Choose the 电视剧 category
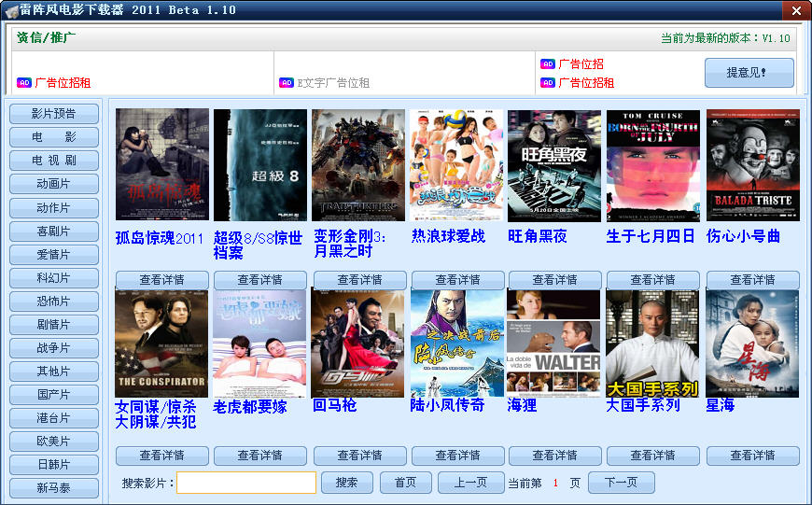Image resolution: width=812 pixels, height=505 pixels. click(x=53, y=161)
